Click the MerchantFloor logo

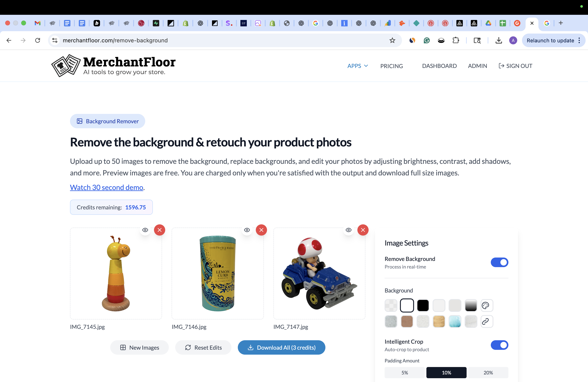coord(113,66)
